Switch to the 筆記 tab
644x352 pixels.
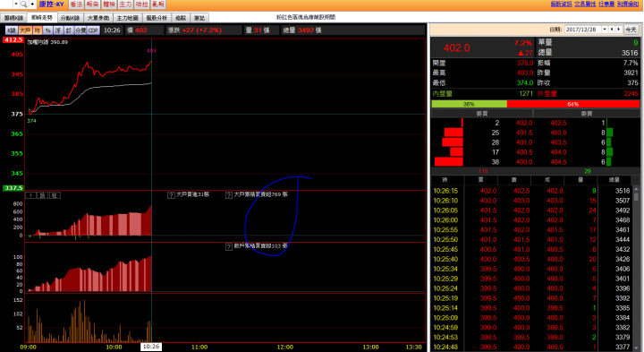click(x=199, y=18)
